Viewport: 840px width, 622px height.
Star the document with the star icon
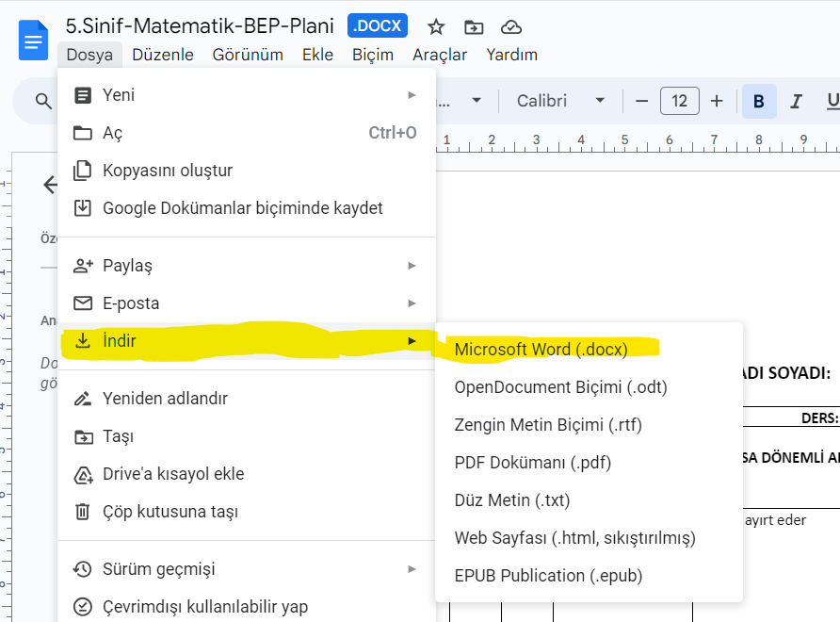(x=436, y=26)
